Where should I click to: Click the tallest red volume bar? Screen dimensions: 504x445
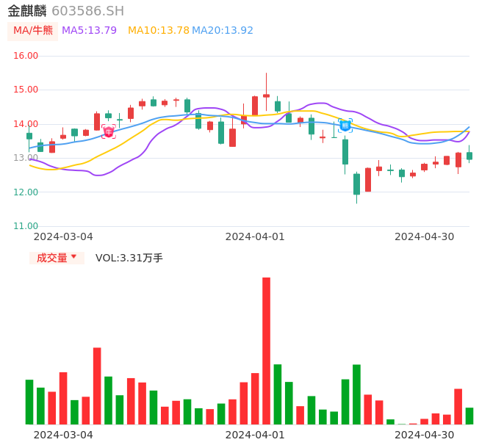coord(266,350)
